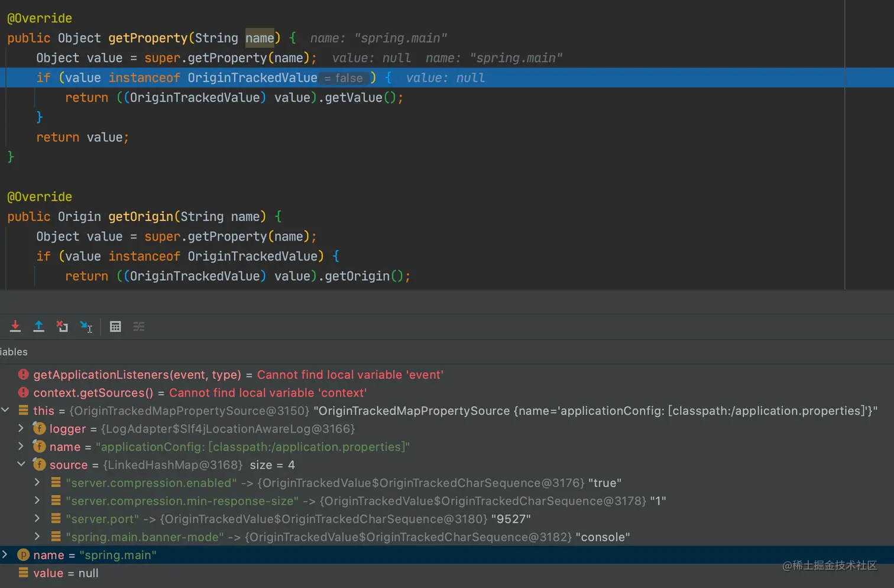
Task: Collapse the 'this' variable node
Action: 5,410
